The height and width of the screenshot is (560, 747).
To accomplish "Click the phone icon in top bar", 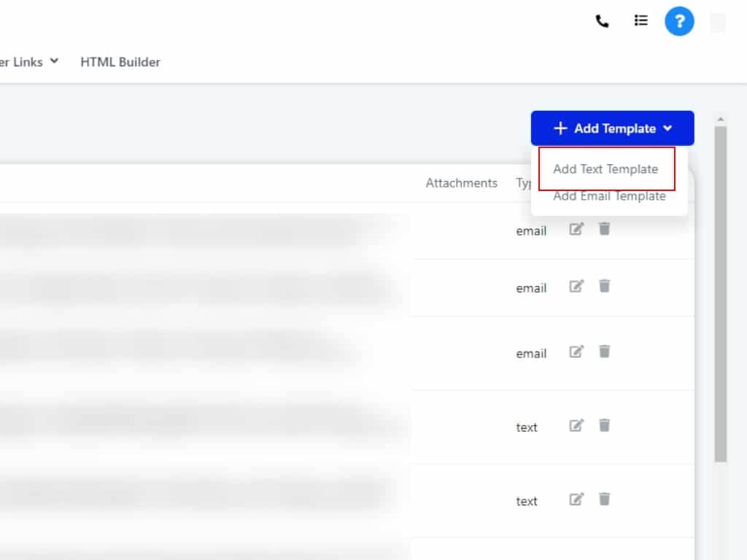I will [x=602, y=22].
